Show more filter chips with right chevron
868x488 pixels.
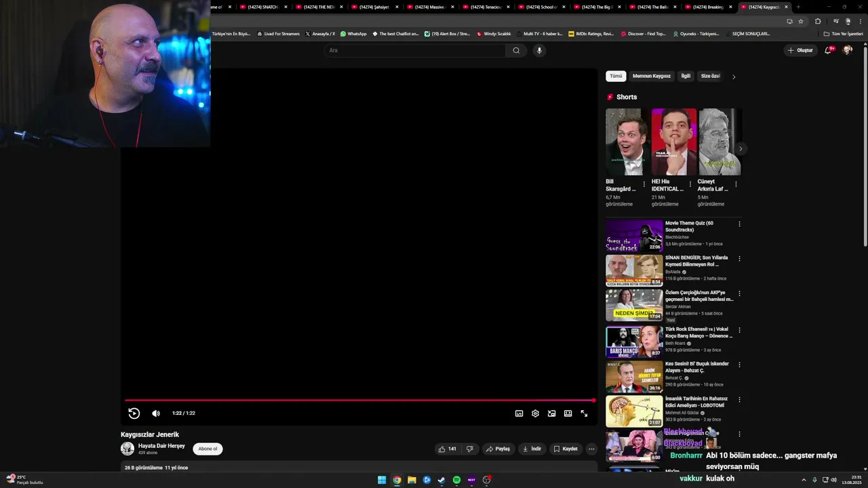[x=734, y=77]
